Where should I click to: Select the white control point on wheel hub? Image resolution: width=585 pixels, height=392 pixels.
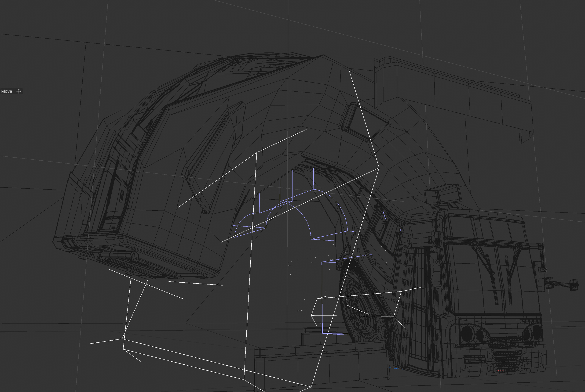[348, 306]
